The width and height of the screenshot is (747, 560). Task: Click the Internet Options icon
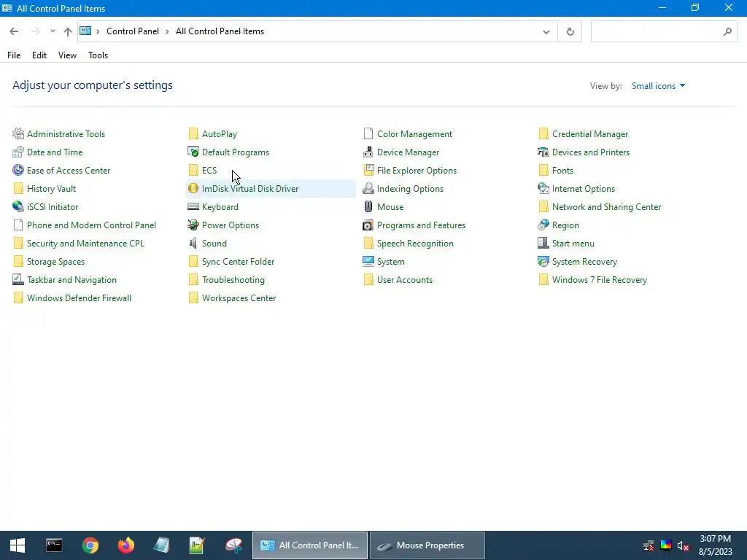543,189
